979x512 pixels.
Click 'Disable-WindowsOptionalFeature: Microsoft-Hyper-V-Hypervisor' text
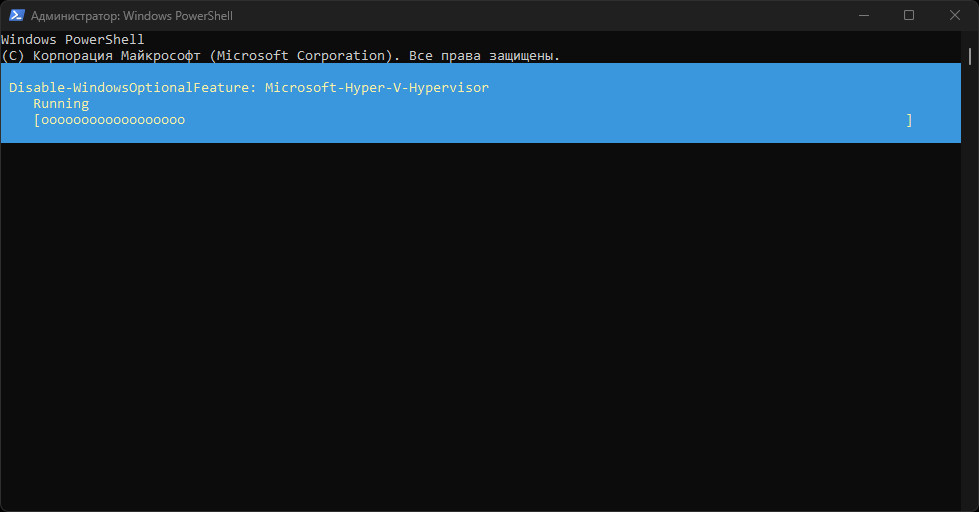click(248, 87)
